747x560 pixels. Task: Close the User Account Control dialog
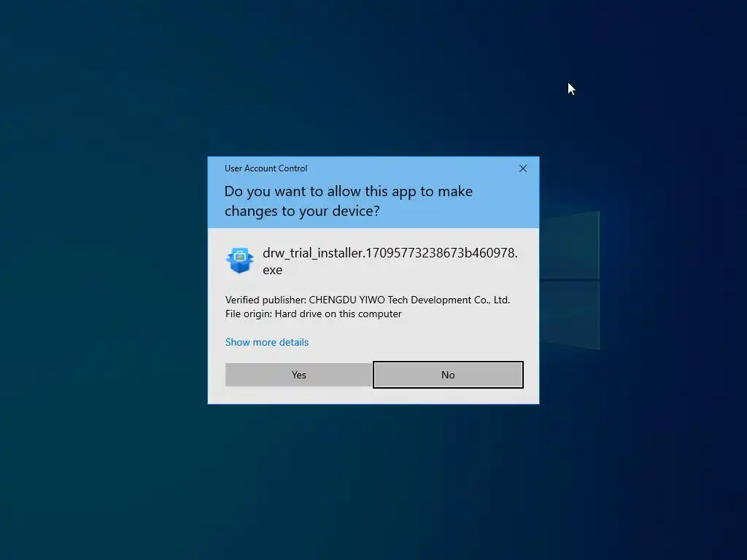click(523, 168)
